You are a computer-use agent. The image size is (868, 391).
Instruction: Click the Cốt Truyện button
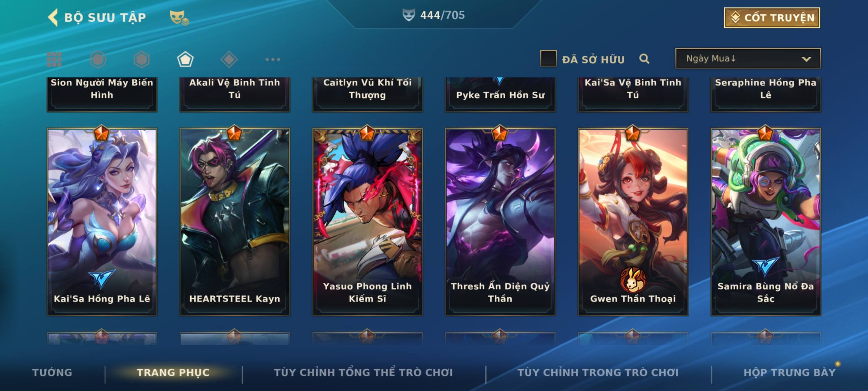[772, 17]
